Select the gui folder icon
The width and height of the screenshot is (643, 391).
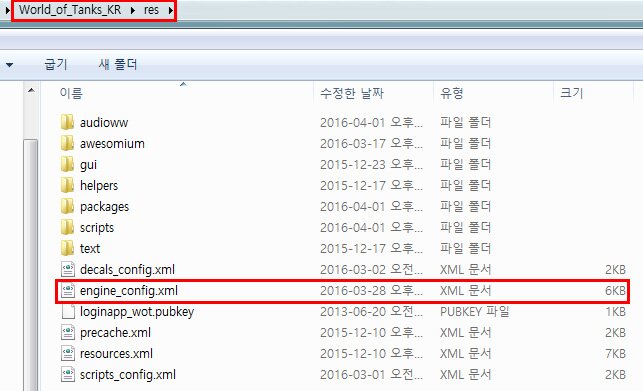(x=67, y=164)
